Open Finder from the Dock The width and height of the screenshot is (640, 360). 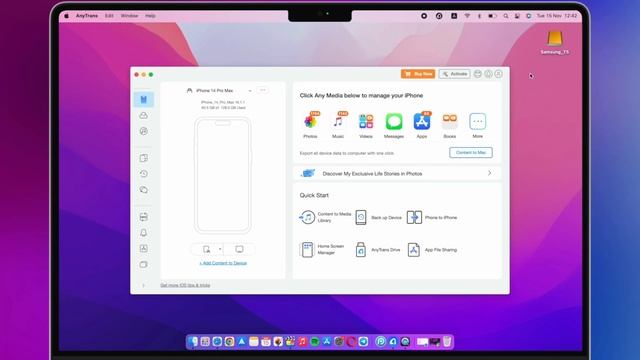tap(193, 342)
